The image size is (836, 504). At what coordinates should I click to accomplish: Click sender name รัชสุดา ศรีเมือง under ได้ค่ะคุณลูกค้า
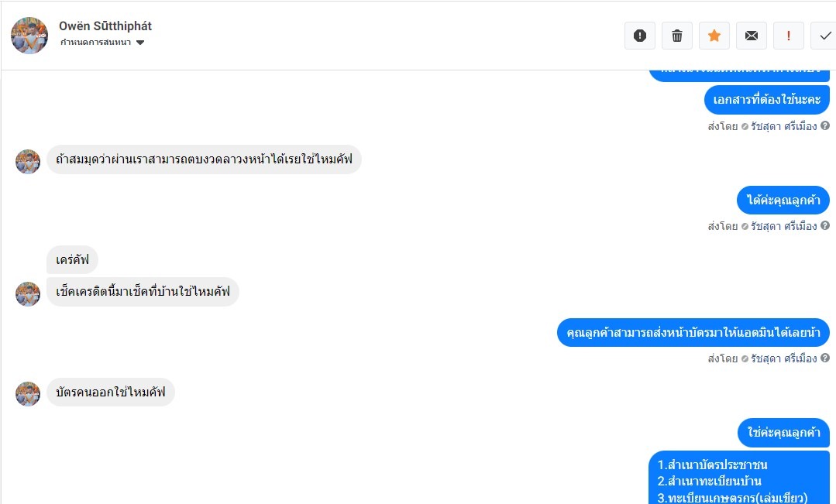coord(784,226)
